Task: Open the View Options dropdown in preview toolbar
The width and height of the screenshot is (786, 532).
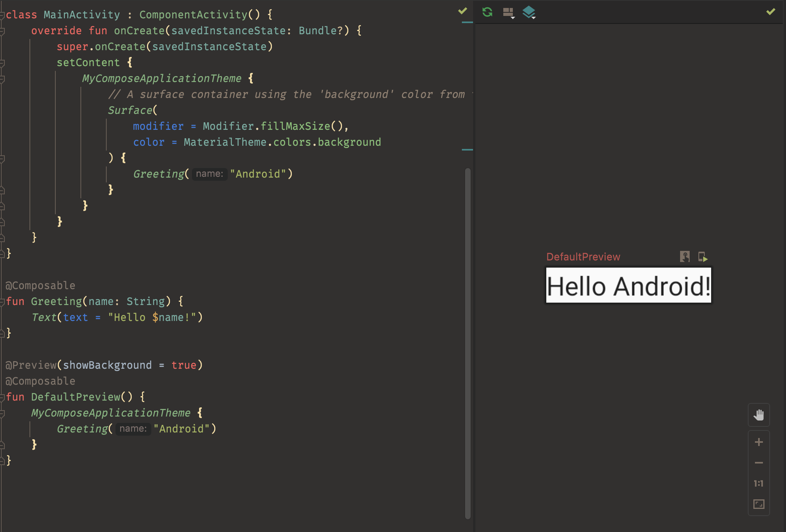Action: (x=508, y=12)
